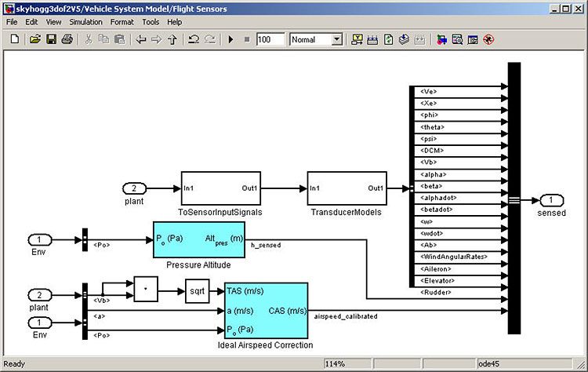Select the sqrt block
Screen dimensions: 588x372
click(198, 291)
